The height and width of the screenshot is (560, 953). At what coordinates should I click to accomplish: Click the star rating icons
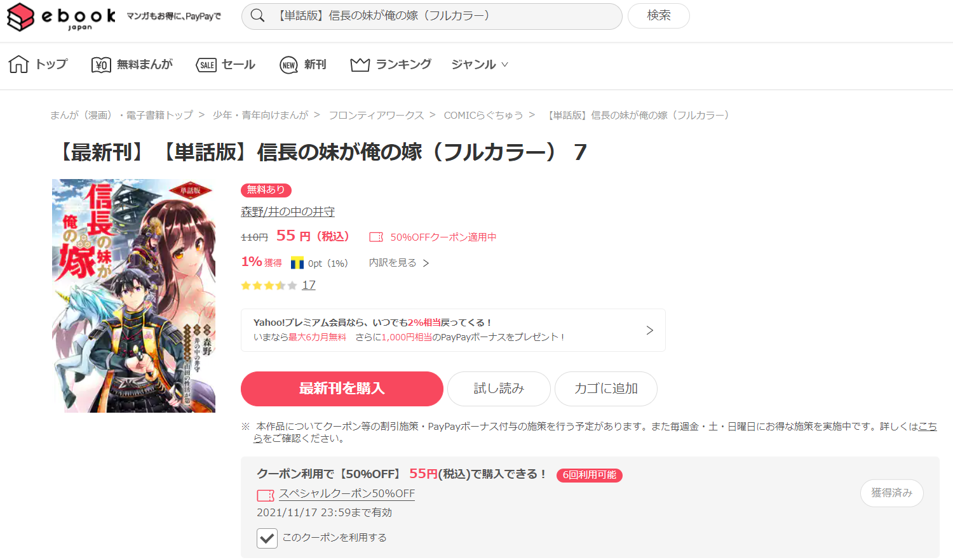pos(269,286)
